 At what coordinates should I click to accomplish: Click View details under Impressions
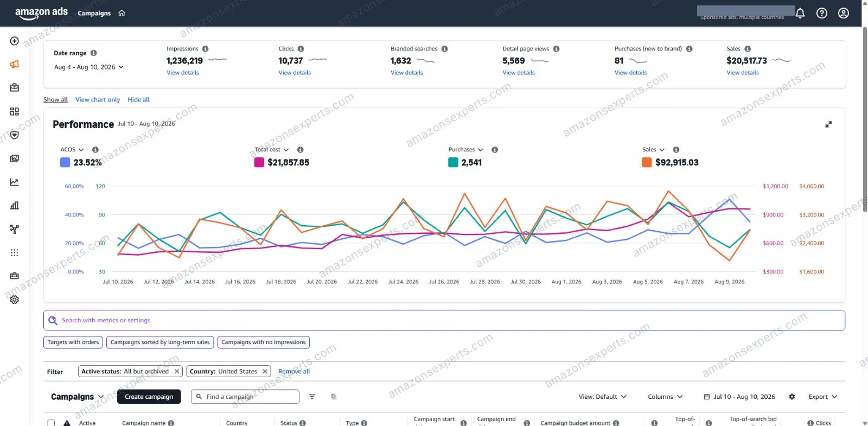183,73
